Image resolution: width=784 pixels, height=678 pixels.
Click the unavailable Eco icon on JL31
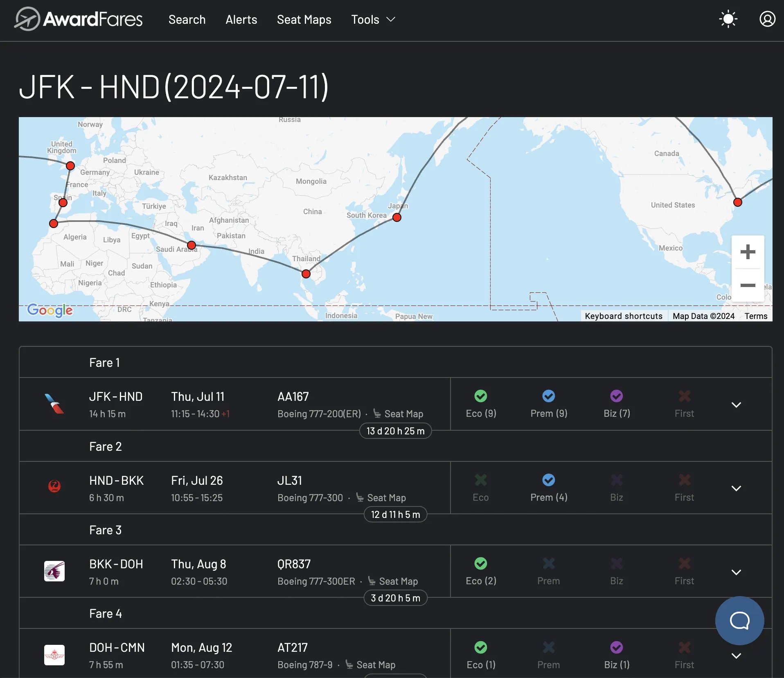point(481,480)
